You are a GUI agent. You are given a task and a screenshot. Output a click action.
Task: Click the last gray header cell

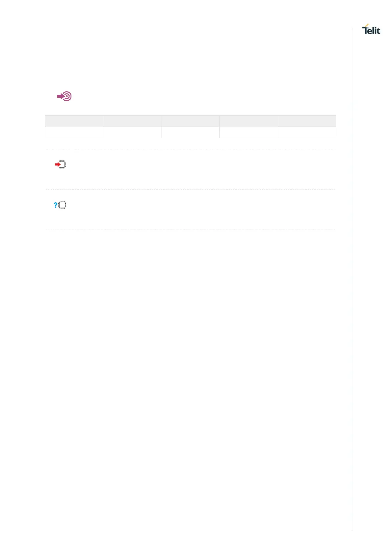point(307,121)
